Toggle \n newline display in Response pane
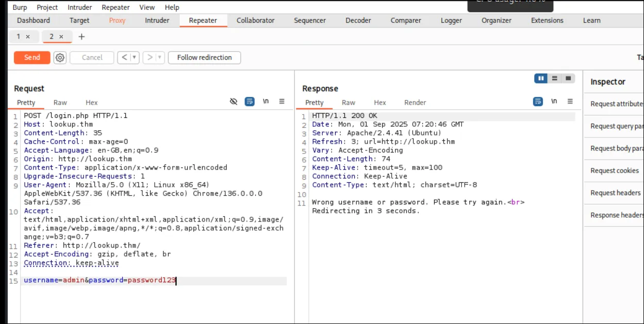Viewport: 644px width, 324px height. pyautogui.click(x=554, y=101)
